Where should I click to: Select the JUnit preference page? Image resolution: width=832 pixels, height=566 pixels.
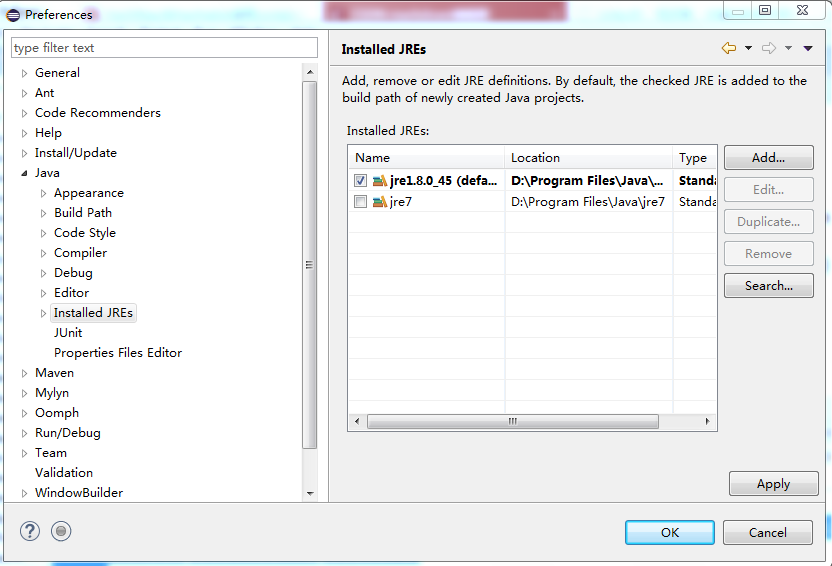point(68,333)
